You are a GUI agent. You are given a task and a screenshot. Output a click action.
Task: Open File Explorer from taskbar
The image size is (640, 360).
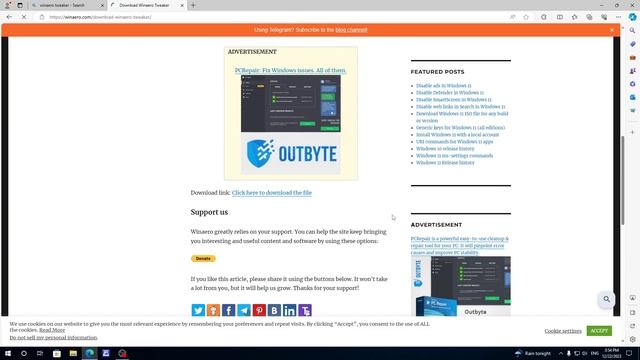click(73, 353)
